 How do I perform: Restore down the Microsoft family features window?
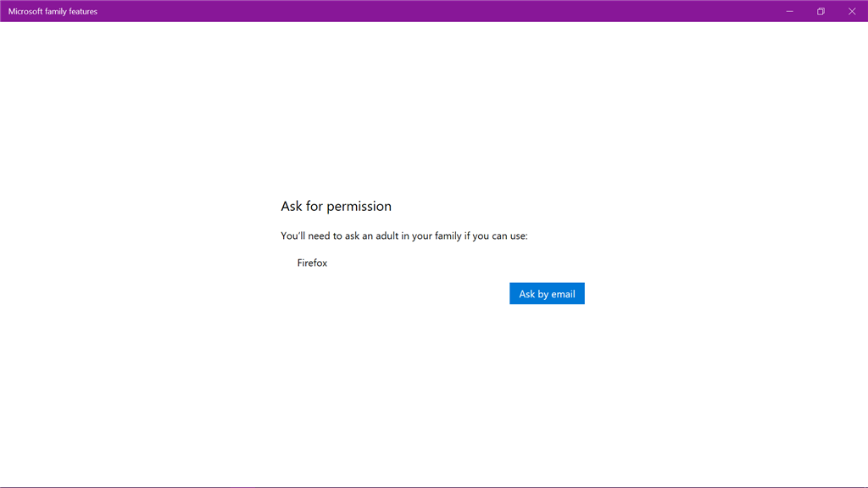pyautogui.click(x=821, y=11)
